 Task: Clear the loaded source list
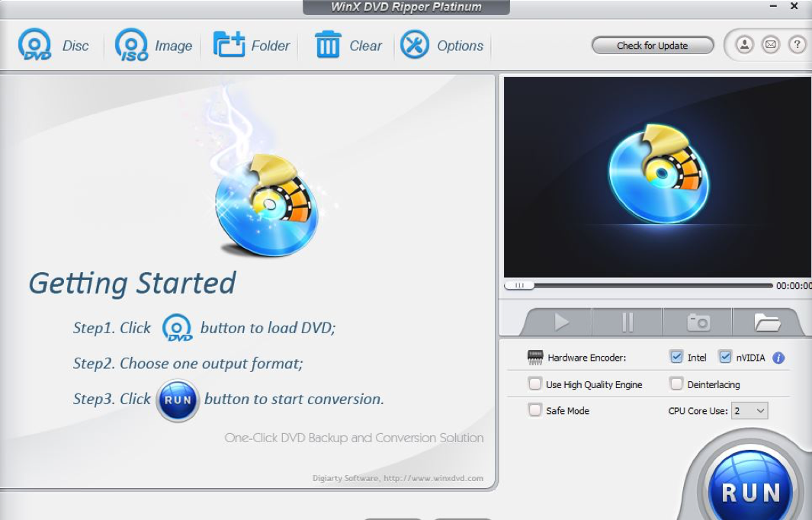pyautogui.click(x=348, y=45)
